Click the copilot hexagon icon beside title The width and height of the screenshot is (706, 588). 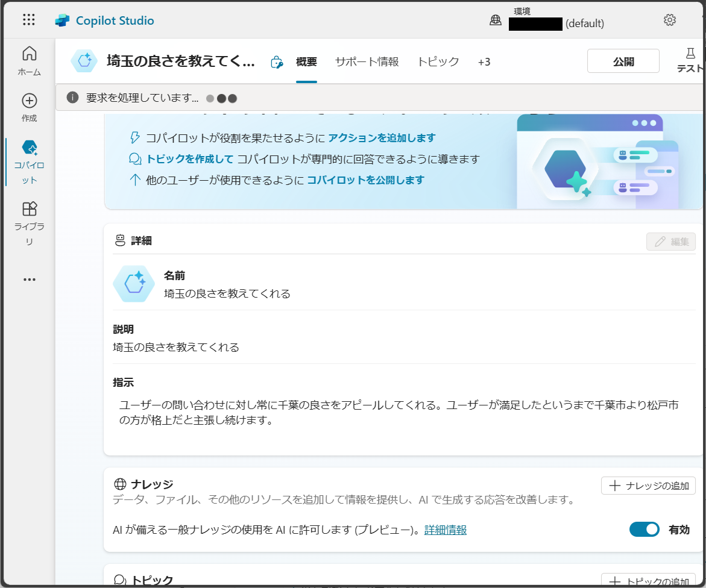[84, 61]
